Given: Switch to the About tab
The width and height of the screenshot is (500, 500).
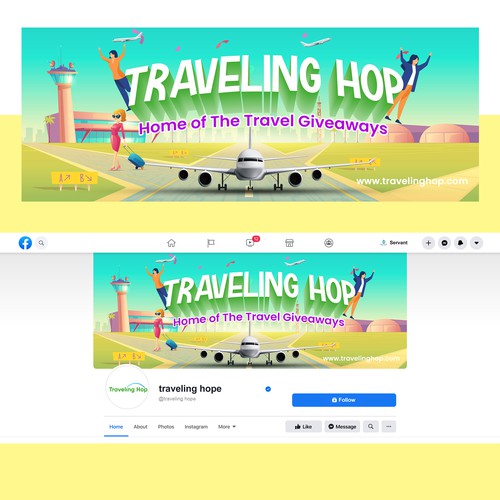Looking at the screenshot, I should (140, 427).
